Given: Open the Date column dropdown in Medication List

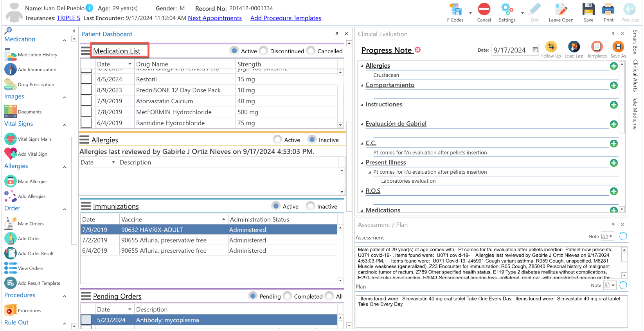Looking at the screenshot, I should tap(130, 64).
